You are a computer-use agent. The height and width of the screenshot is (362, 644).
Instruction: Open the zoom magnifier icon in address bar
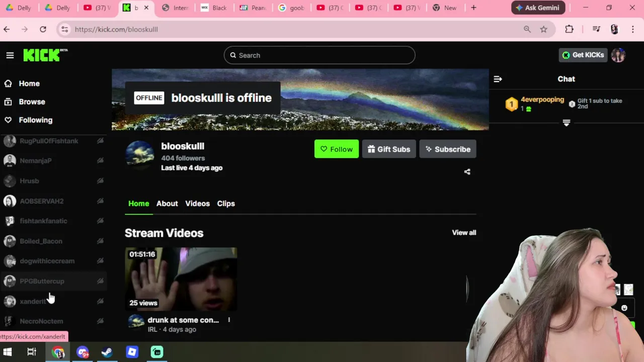pos(527,29)
